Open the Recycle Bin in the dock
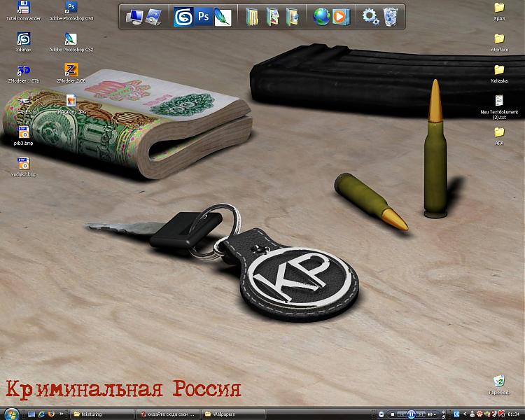 tap(390, 16)
